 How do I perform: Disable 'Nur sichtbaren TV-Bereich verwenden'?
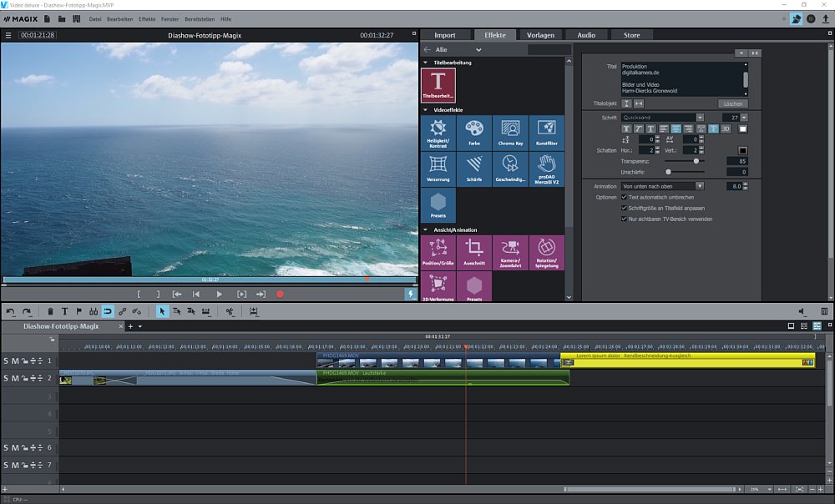coord(624,219)
